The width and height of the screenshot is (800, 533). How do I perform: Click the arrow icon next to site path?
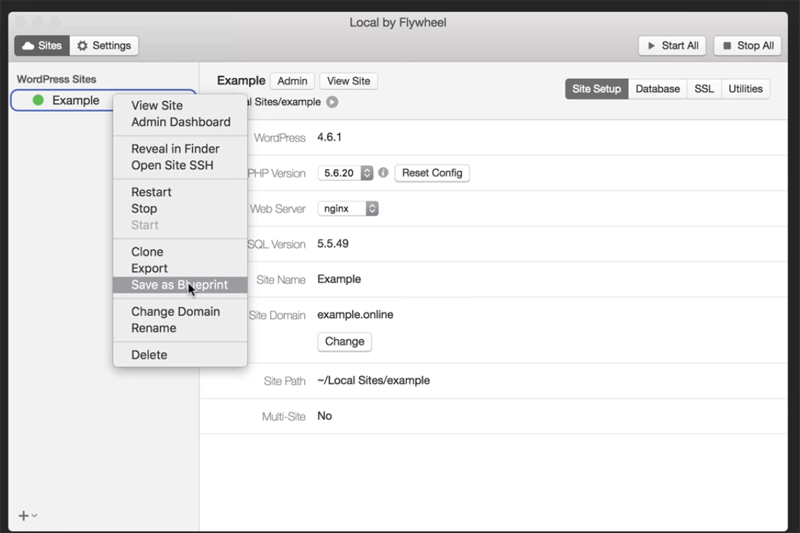tap(332, 101)
